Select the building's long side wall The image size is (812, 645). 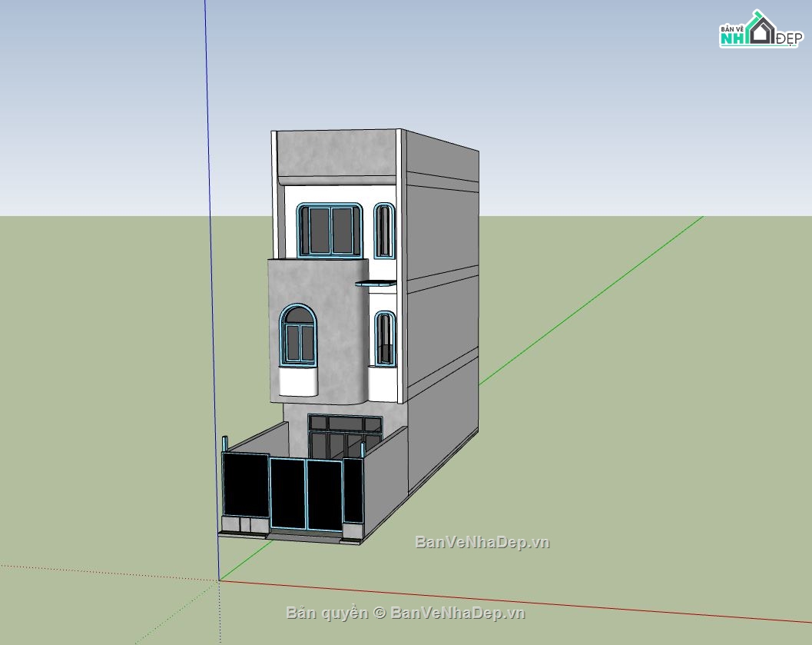coord(442,308)
